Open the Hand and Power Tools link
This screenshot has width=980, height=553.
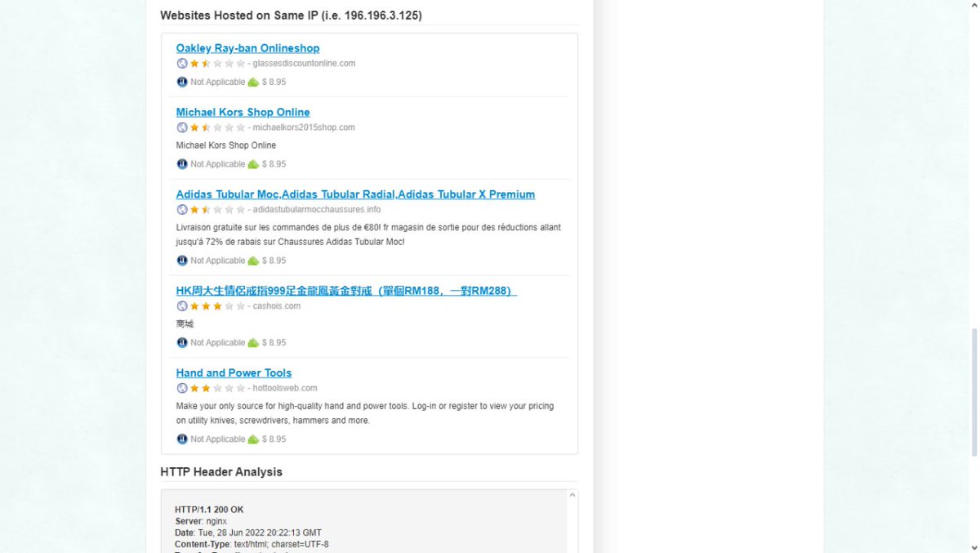(234, 372)
